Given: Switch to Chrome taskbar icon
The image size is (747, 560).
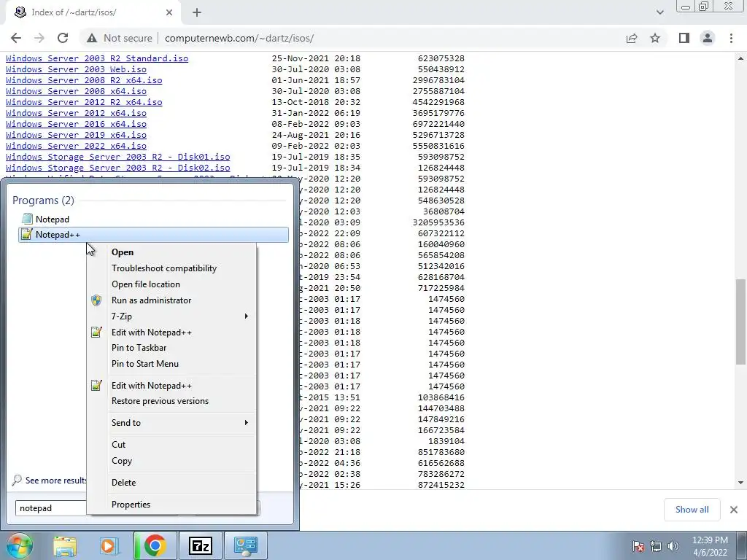Looking at the screenshot, I should tap(155, 545).
